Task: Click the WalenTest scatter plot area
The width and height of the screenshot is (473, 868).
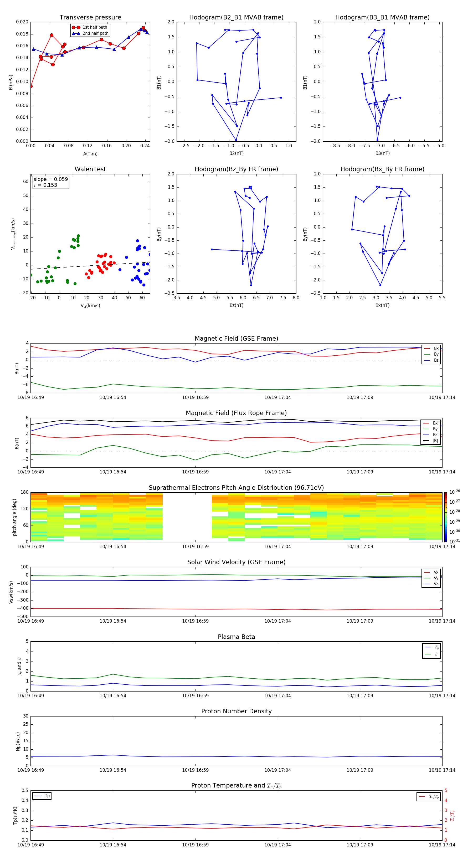Action: (90, 234)
